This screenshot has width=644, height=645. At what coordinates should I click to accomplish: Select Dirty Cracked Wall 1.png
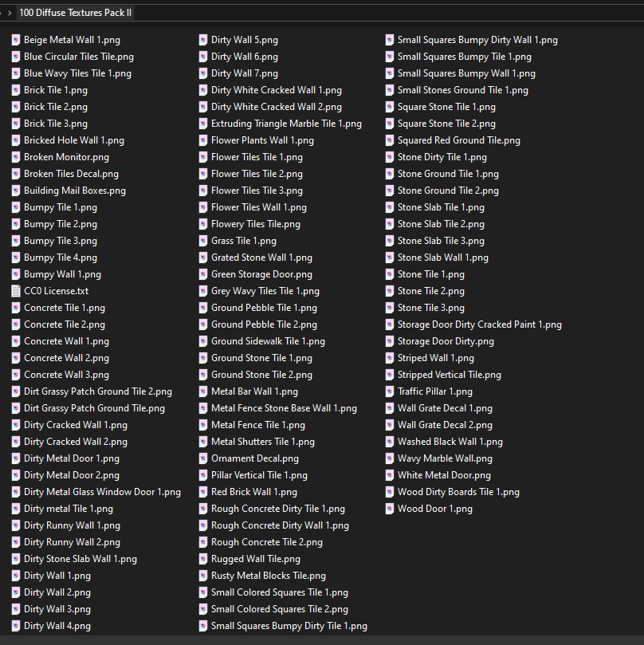[x=76, y=425]
